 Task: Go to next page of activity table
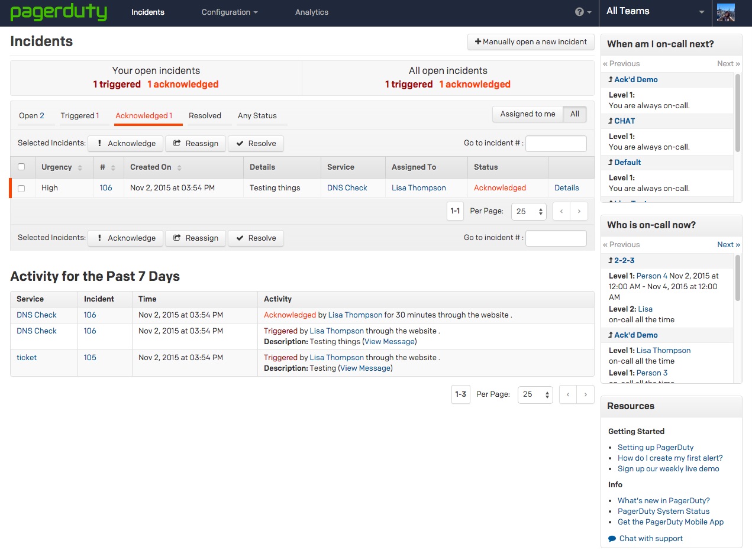(586, 394)
